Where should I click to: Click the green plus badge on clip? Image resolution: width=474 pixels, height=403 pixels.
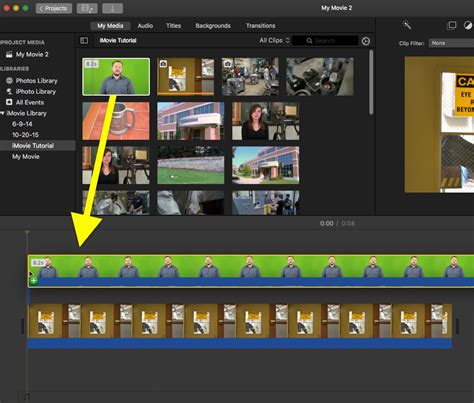point(34,281)
